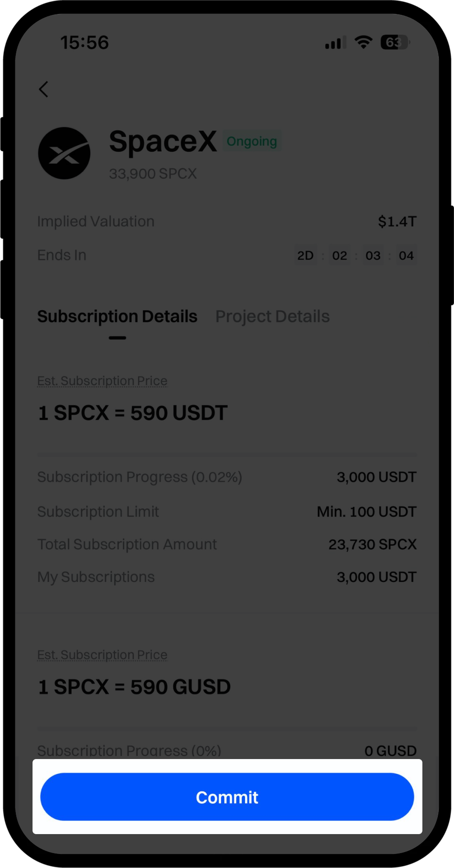454x868 pixels.
Task: Tap the $1.4T implied valuation value
Action: (397, 222)
